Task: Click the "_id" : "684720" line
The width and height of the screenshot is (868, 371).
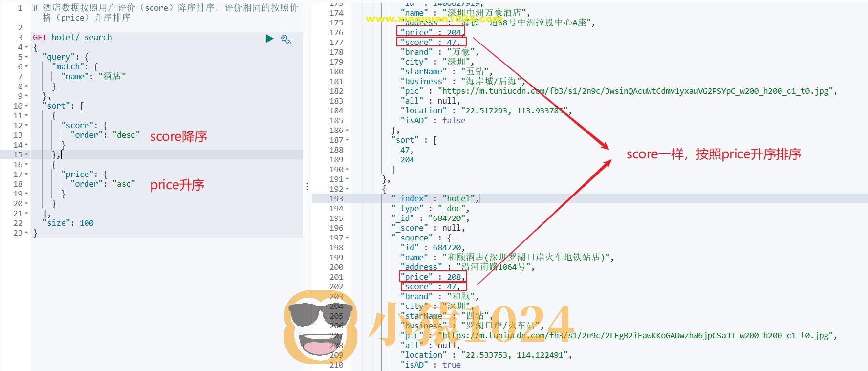Action: tap(430, 218)
